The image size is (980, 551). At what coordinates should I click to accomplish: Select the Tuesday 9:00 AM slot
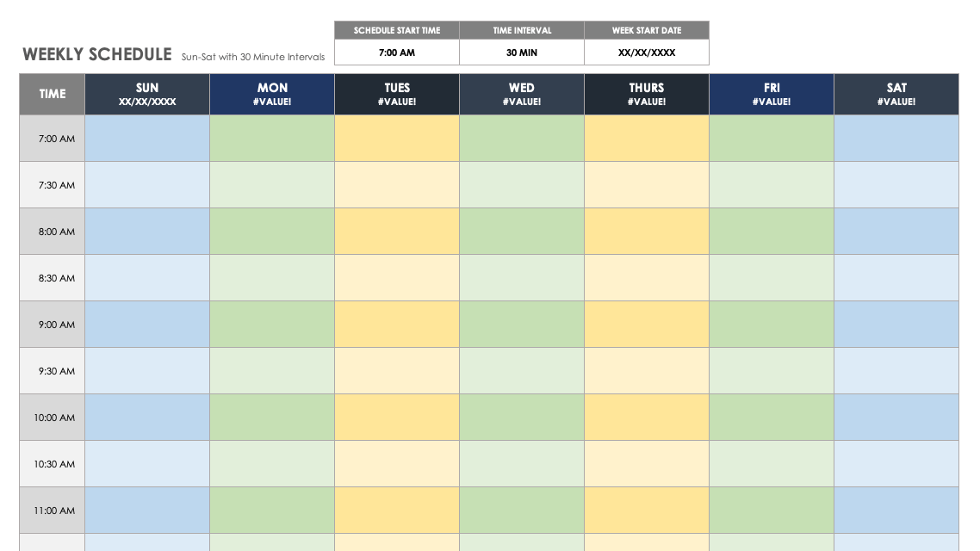click(397, 325)
